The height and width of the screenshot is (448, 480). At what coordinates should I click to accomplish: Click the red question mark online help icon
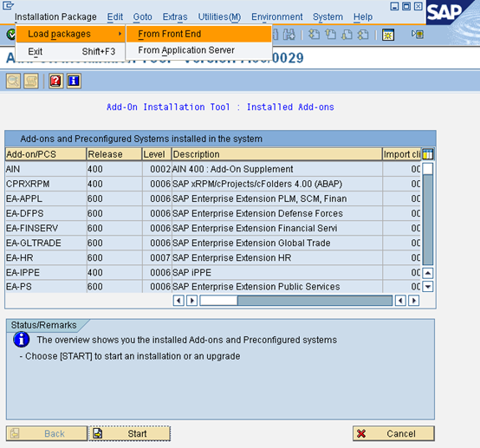55,81
